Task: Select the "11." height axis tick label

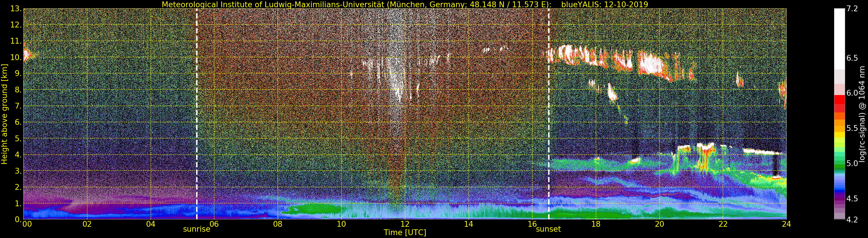Action: (x=16, y=41)
